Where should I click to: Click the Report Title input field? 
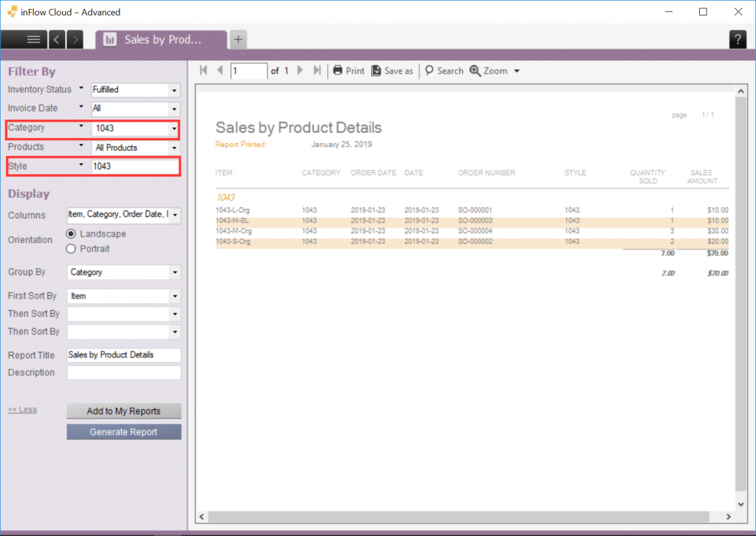pyautogui.click(x=123, y=355)
